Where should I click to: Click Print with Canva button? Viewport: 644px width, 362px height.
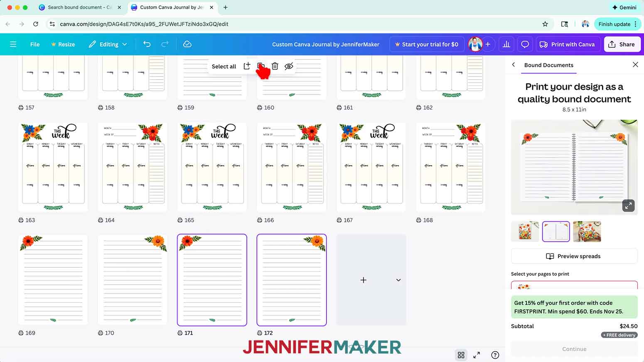coord(567,44)
